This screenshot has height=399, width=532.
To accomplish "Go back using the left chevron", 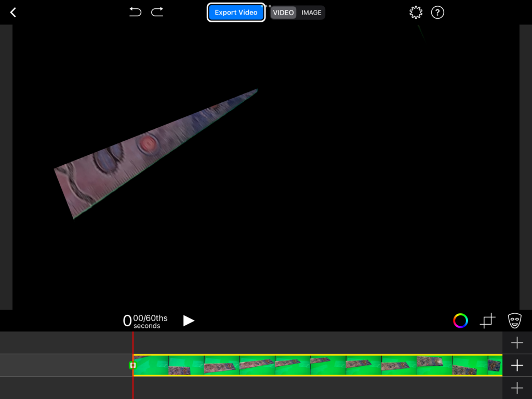I will 13,12.
